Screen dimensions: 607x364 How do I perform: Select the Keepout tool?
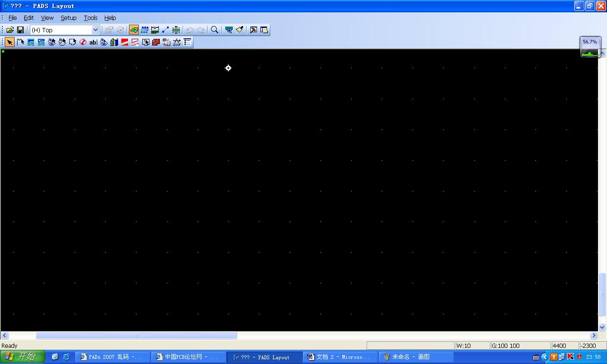[83, 42]
